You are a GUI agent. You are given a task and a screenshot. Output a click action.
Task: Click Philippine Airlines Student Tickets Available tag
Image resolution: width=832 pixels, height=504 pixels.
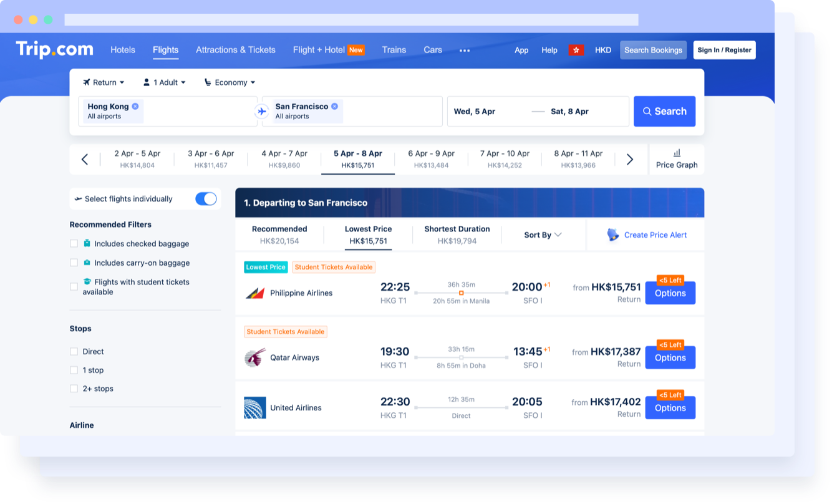[334, 267]
